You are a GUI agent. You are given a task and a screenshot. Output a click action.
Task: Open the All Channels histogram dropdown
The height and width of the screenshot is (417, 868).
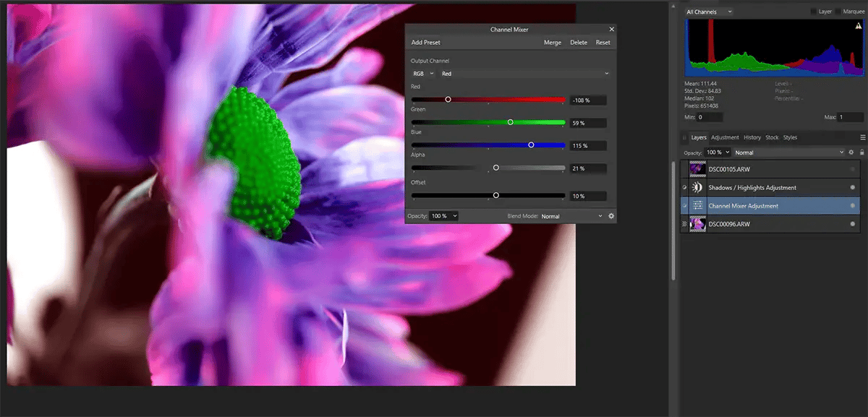click(x=709, y=12)
